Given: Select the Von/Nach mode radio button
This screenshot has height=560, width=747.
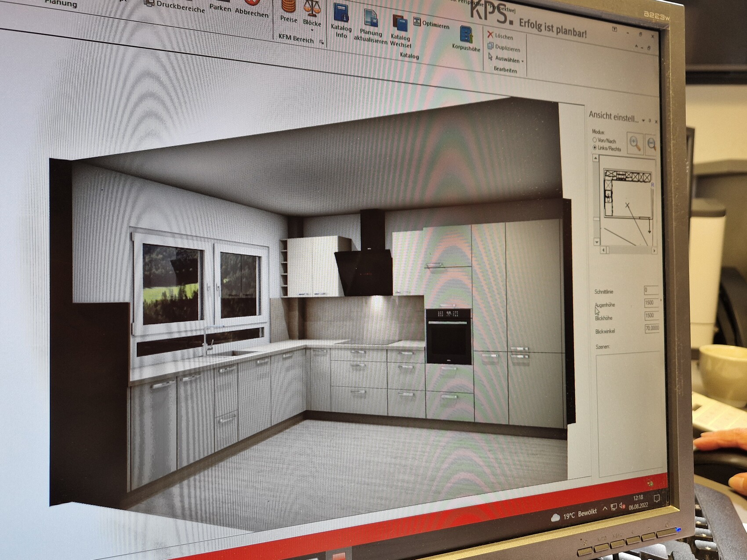Looking at the screenshot, I should click(595, 140).
